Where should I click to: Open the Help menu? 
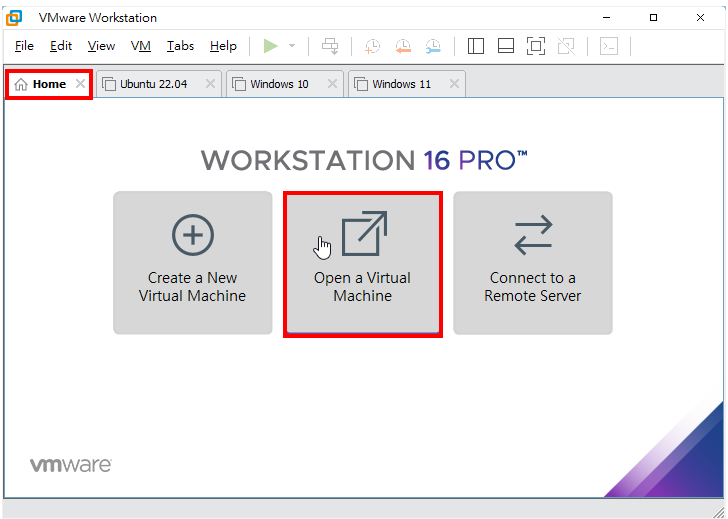pos(223,46)
